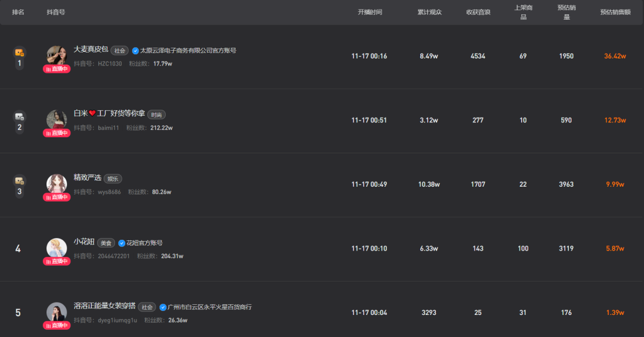Click the verified badge beside 太原云泽电子商务有限公司官方账号

pos(135,51)
